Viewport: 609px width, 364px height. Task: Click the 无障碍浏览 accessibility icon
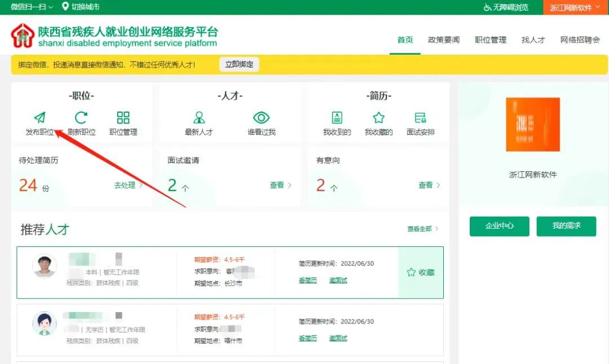coord(488,7)
